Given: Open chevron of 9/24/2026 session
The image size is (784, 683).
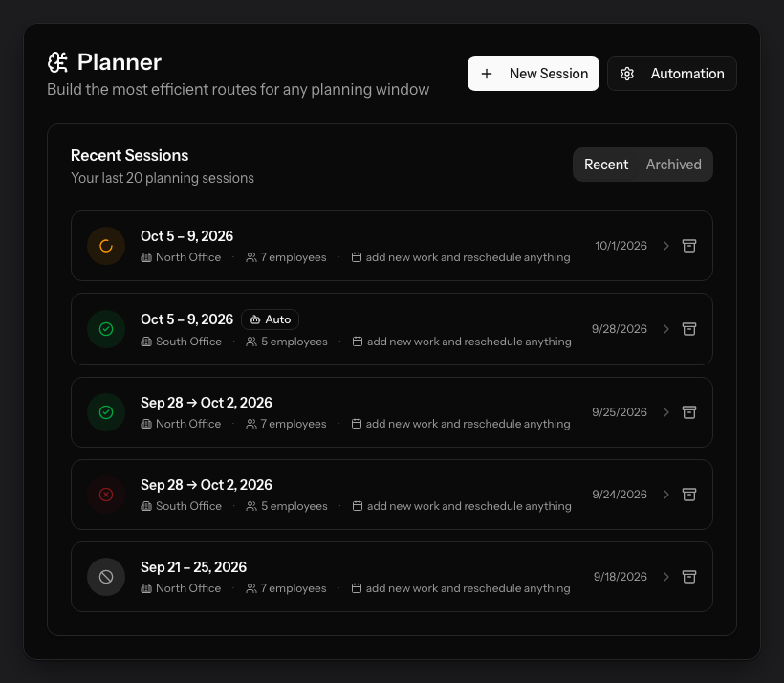Looking at the screenshot, I should pyautogui.click(x=666, y=495).
